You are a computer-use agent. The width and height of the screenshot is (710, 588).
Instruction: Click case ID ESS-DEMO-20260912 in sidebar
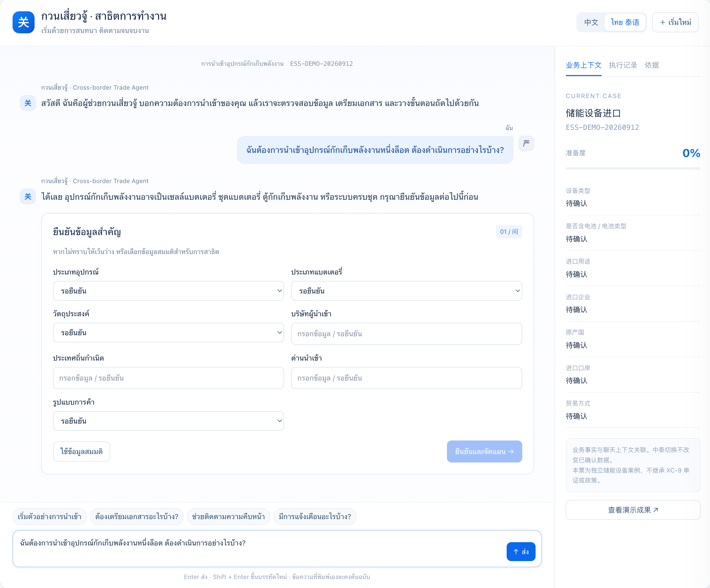pos(602,128)
